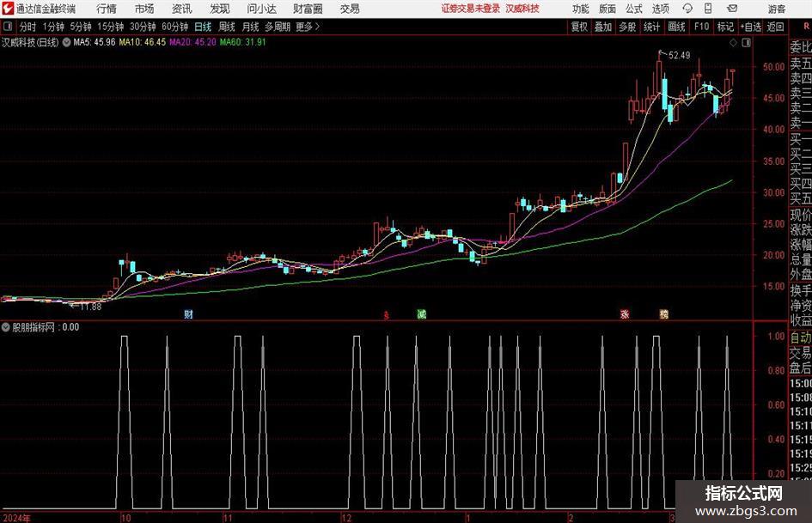812x523 pixels.
Task: Open the 公式 menu
Action: coord(633,9)
